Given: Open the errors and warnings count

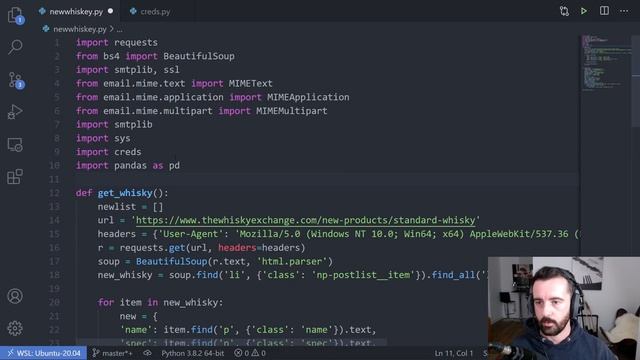Looking at the screenshot, I should pyautogui.click(x=250, y=353).
